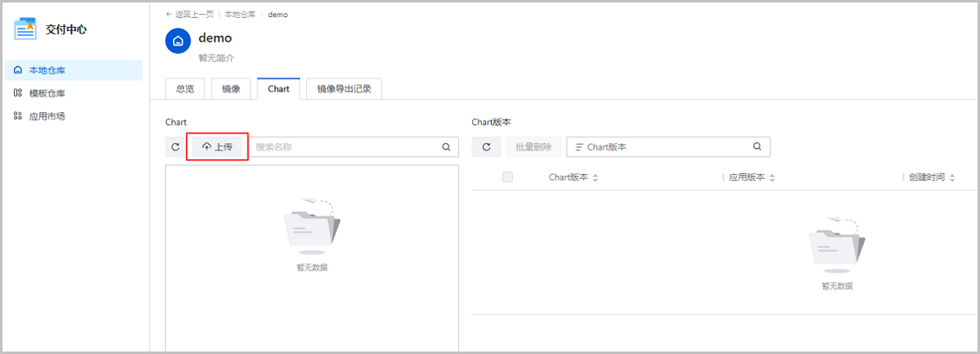Click the 返回上一页 link
Viewport: 980px width, 354px height.
(191, 15)
